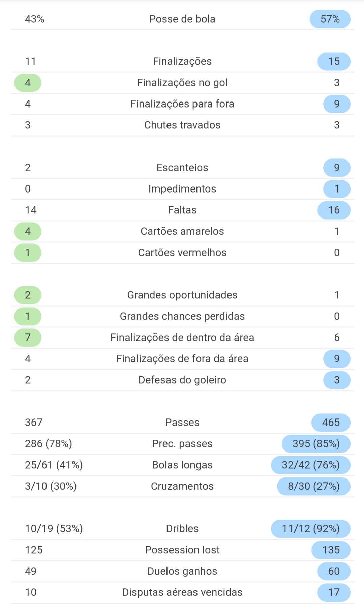Select the 395 (85%) pass accuracy badge

point(316,444)
